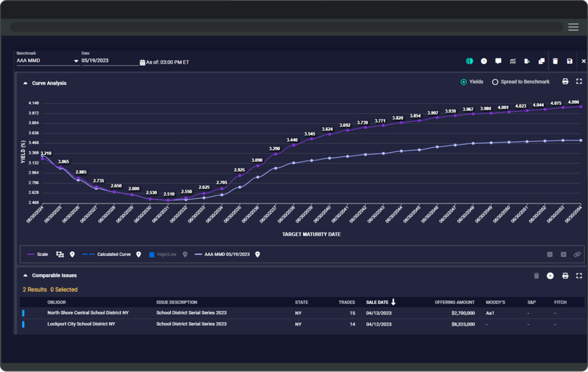Open the hamburger menu at top right
This screenshot has width=588, height=372.
click(573, 26)
